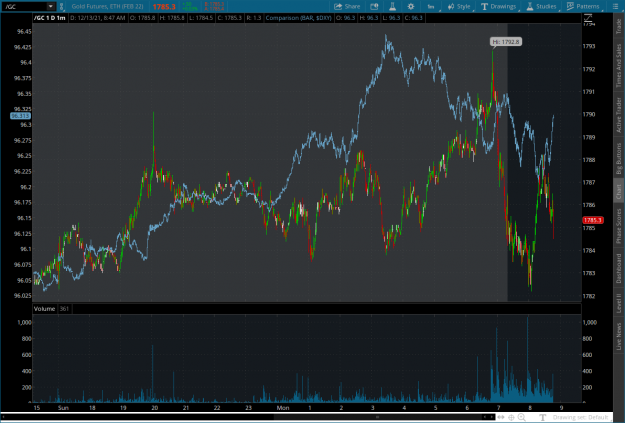Open the Patterns menu
Viewport: 625px width, 423px height.
click(x=584, y=6)
